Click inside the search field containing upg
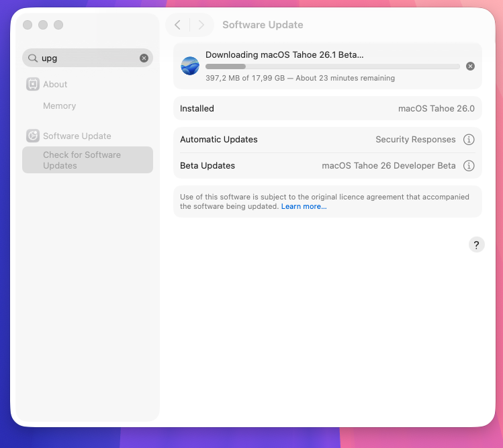The height and width of the screenshot is (448, 503). click(87, 58)
